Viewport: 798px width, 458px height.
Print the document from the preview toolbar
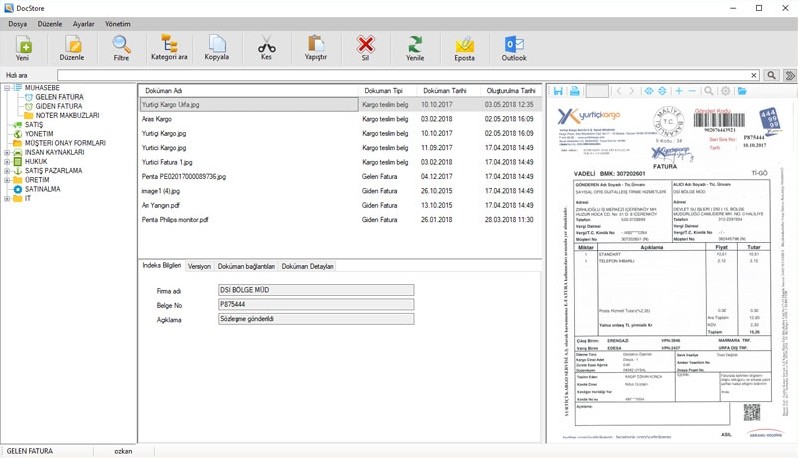(575, 91)
